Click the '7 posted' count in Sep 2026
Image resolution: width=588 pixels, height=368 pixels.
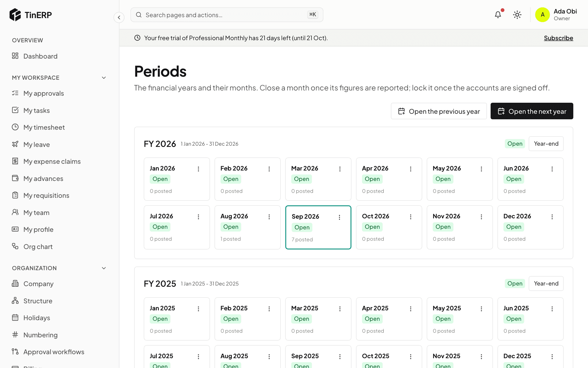[x=302, y=240]
